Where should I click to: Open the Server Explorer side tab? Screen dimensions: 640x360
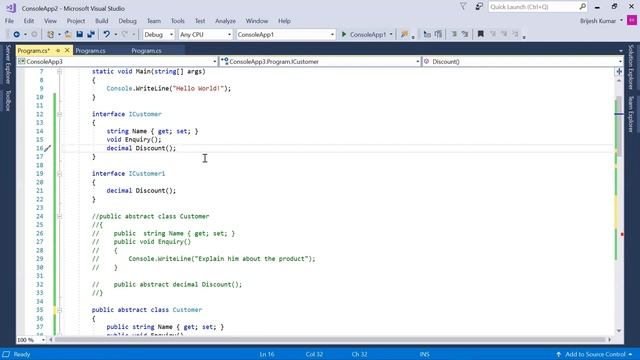[8, 64]
